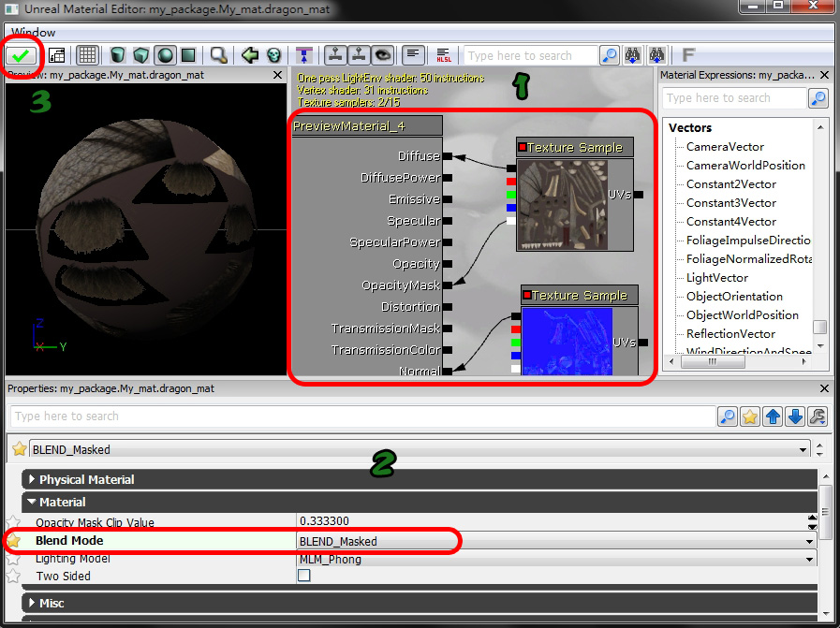This screenshot has height=628, width=840.
Task: Open the HLSL source code view
Action: tap(443, 55)
